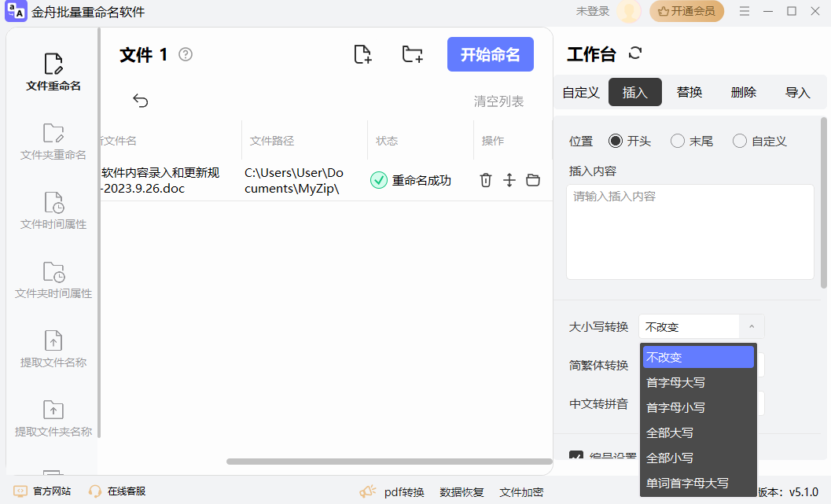Select the 末尾 position radio button
831x504 pixels.
678,141
